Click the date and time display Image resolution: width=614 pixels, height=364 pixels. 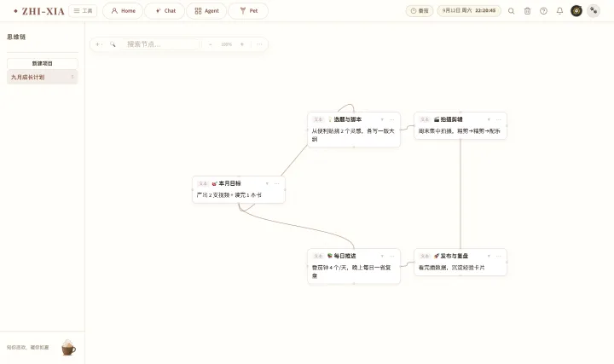[469, 10]
